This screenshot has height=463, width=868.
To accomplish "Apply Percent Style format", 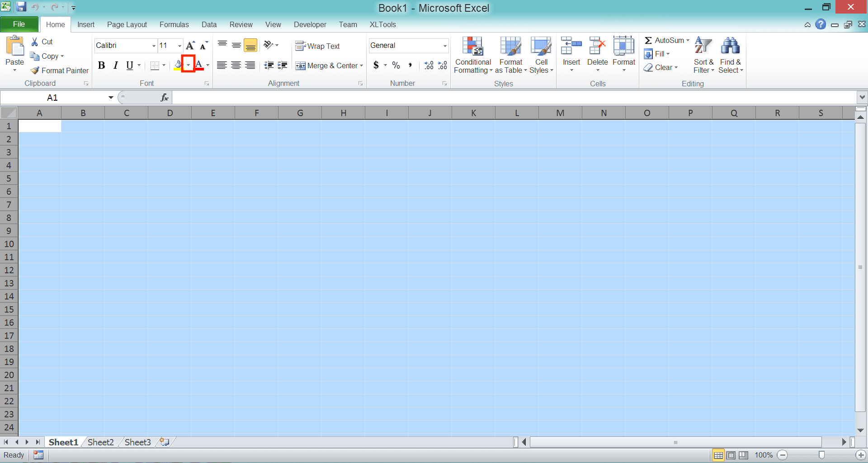I will tap(396, 65).
